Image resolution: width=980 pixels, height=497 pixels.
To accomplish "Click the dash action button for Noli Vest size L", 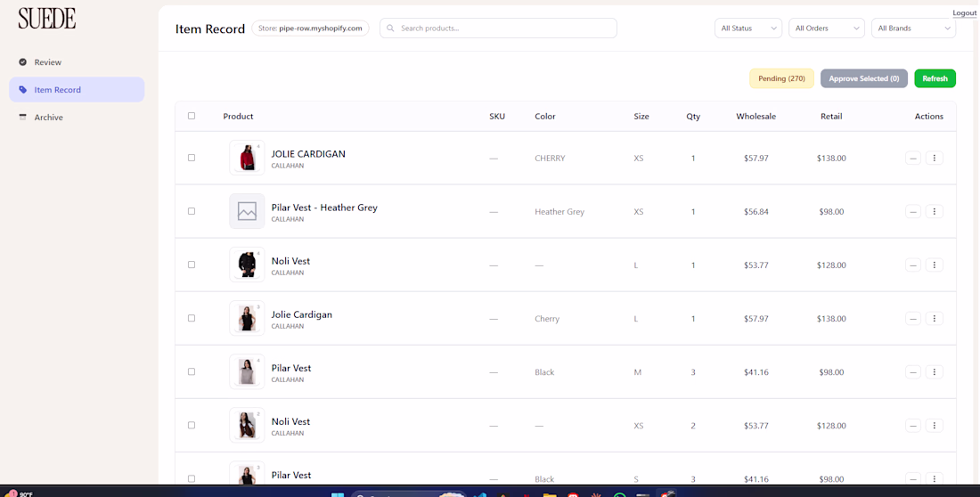I will 913,265.
